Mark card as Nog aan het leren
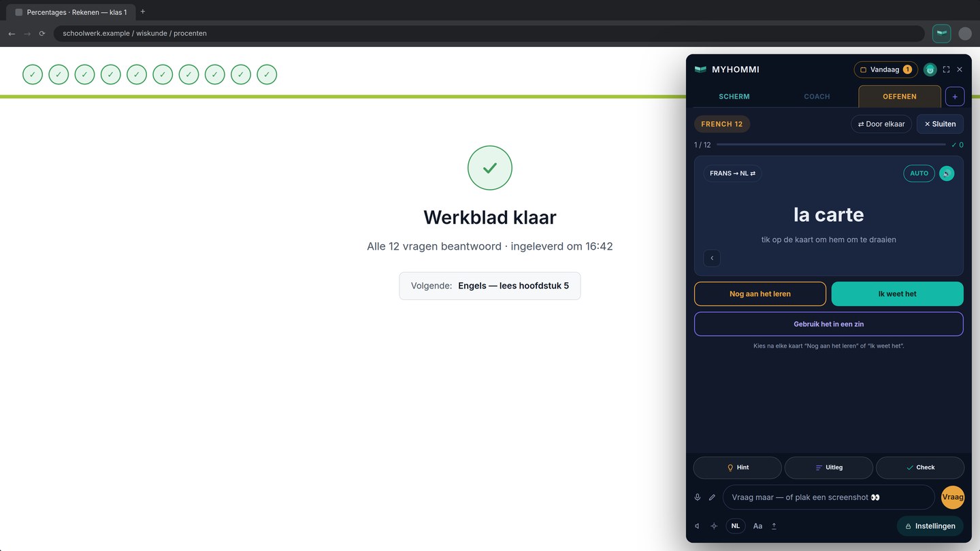 coord(760,294)
